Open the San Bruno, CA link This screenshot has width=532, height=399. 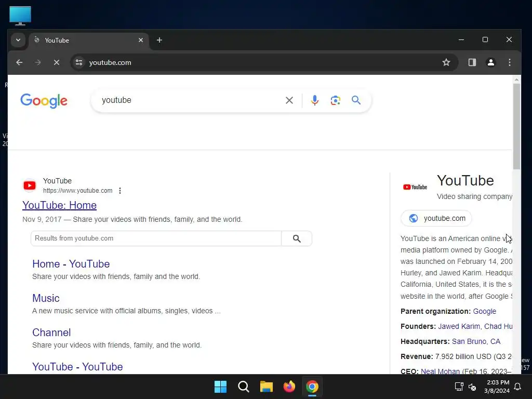point(476,341)
